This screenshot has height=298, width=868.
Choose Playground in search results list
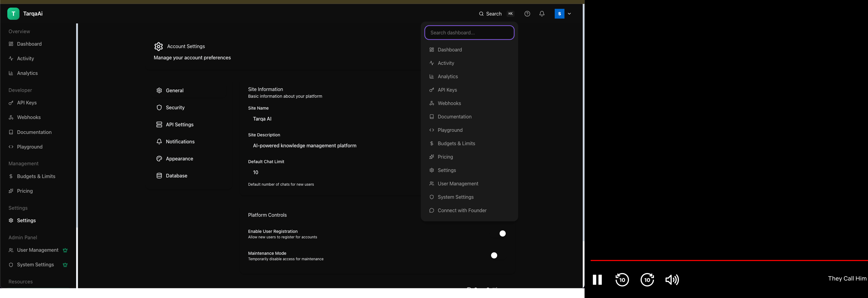click(x=469, y=130)
